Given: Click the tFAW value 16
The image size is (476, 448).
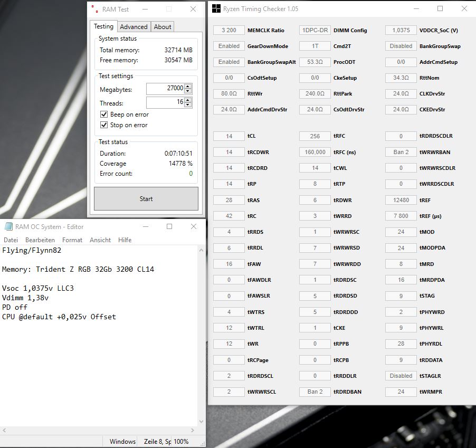Looking at the screenshot, I should coord(229,264).
